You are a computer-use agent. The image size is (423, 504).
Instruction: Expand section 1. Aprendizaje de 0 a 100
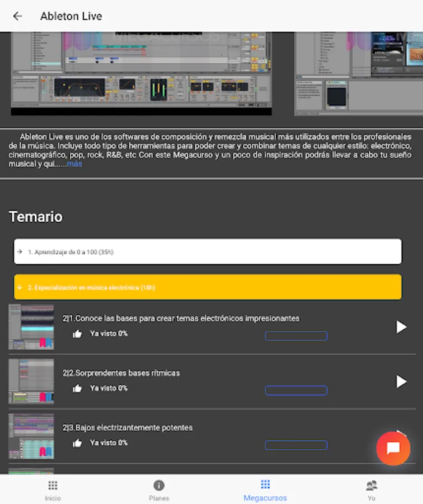point(208,251)
